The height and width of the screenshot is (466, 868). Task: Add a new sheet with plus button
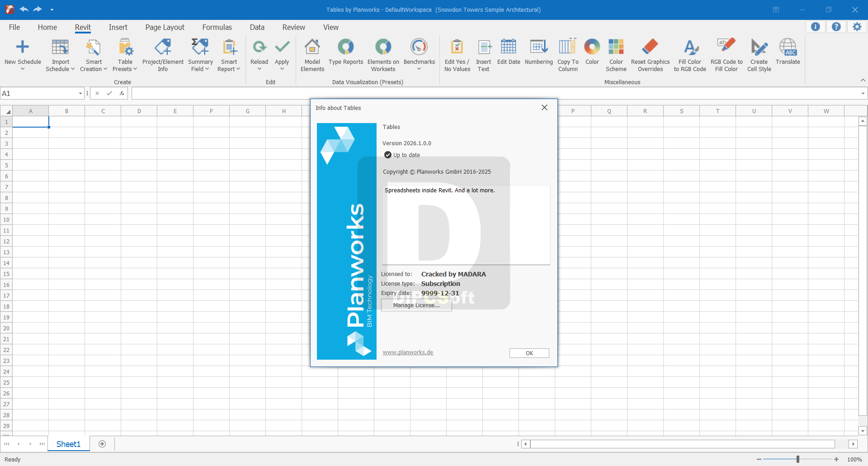pyautogui.click(x=102, y=444)
